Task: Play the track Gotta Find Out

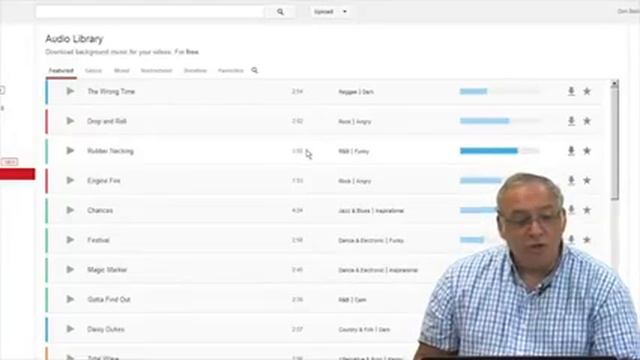Action: click(x=70, y=299)
